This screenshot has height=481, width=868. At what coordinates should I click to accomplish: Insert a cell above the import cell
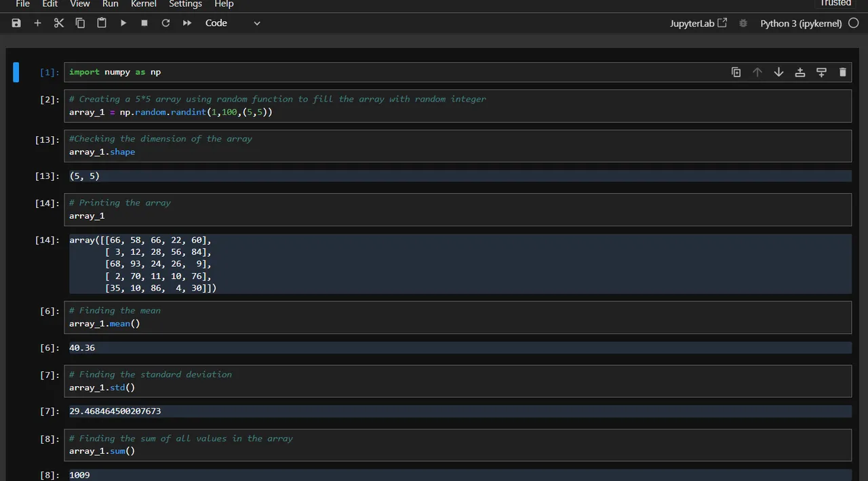(x=800, y=72)
